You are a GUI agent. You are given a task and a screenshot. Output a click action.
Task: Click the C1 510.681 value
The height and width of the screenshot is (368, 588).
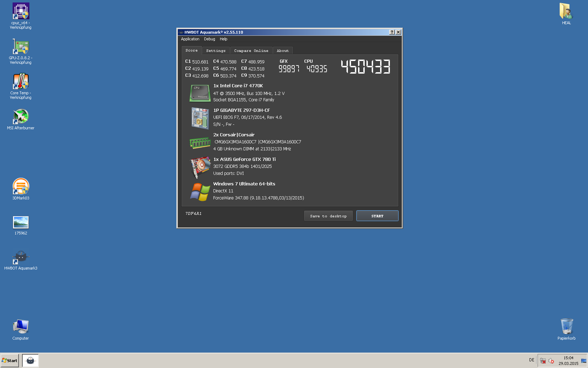point(197,62)
